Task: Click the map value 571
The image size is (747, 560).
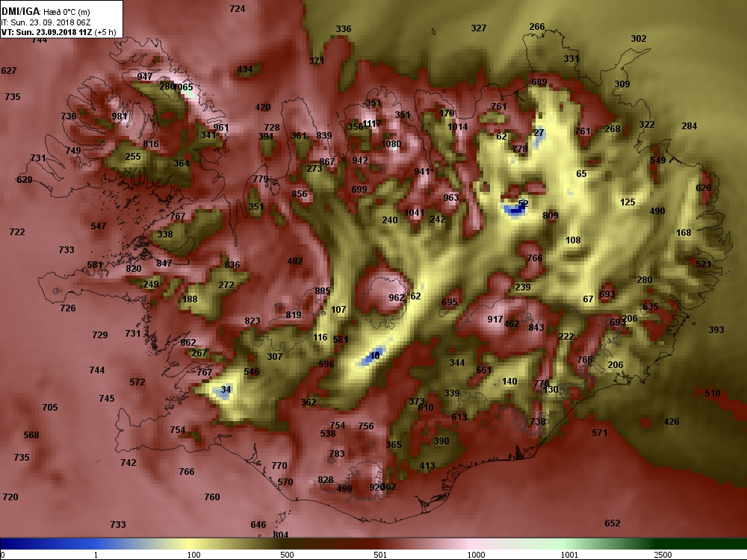Action: pyautogui.click(x=600, y=433)
